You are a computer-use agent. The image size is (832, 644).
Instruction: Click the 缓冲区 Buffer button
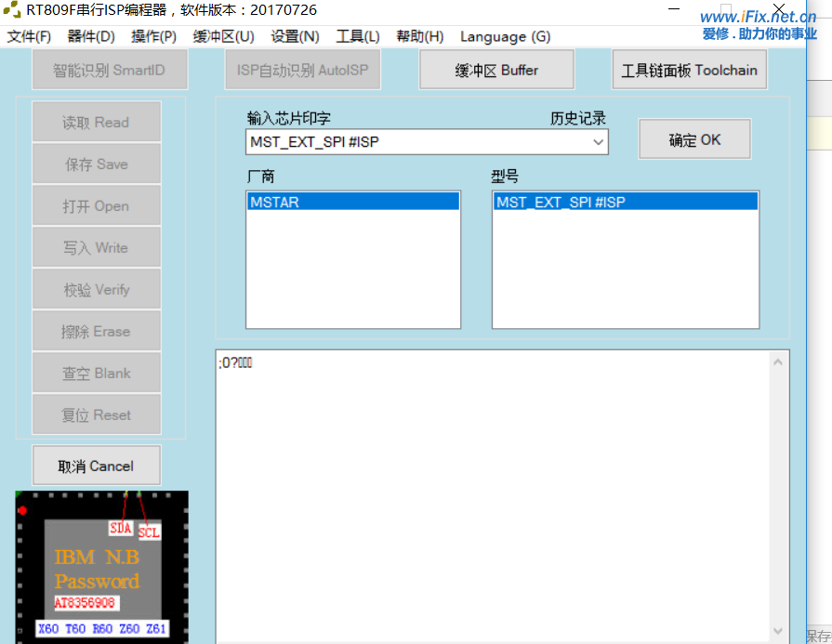point(495,69)
